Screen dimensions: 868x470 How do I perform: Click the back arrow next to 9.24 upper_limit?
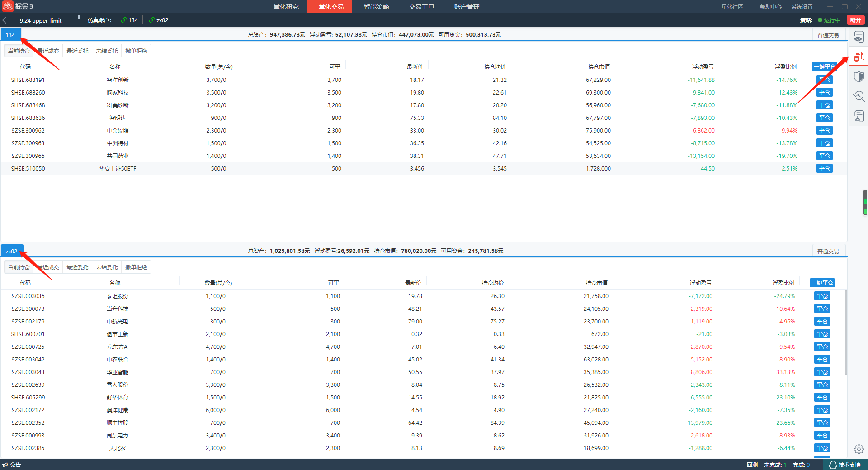pyautogui.click(x=5, y=20)
